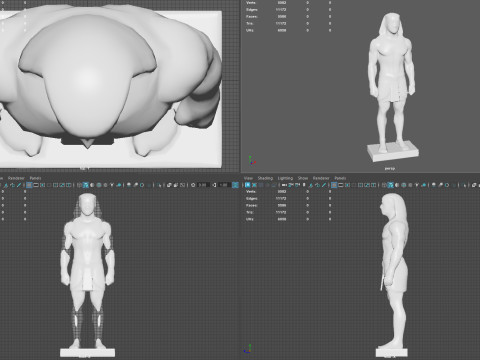Click Use Default Material in side view panel
The width and height of the screenshot is (480, 360).
397,185
